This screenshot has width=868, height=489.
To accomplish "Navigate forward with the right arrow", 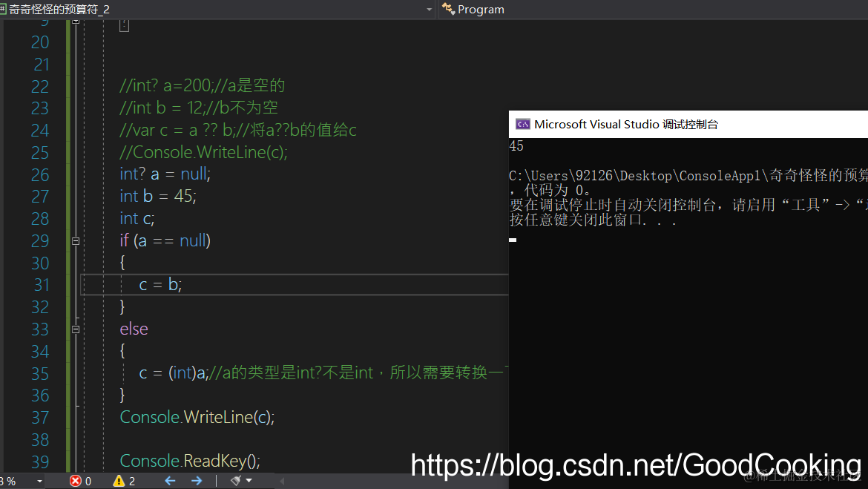I will 197,481.
